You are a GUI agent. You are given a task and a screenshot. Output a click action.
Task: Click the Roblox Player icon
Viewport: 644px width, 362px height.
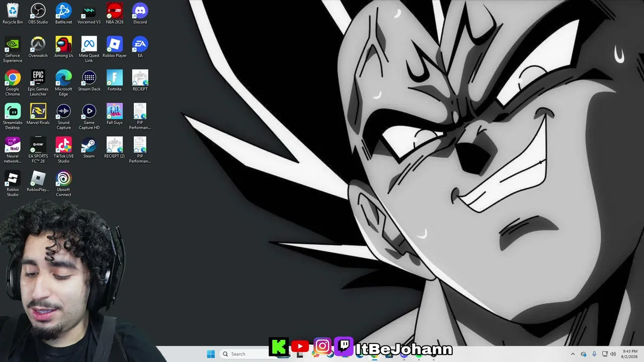point(115,47)
